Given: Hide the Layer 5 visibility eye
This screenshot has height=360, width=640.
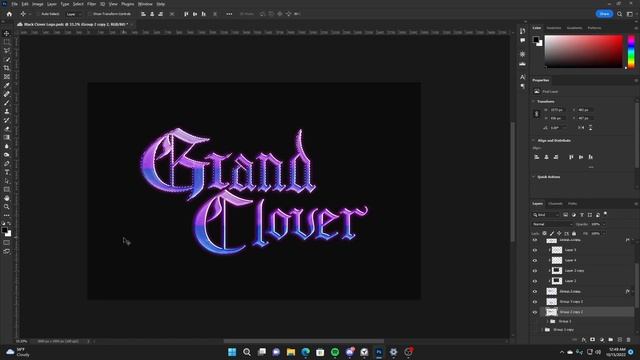Looking at the screenshot, I should coord(535,250).
